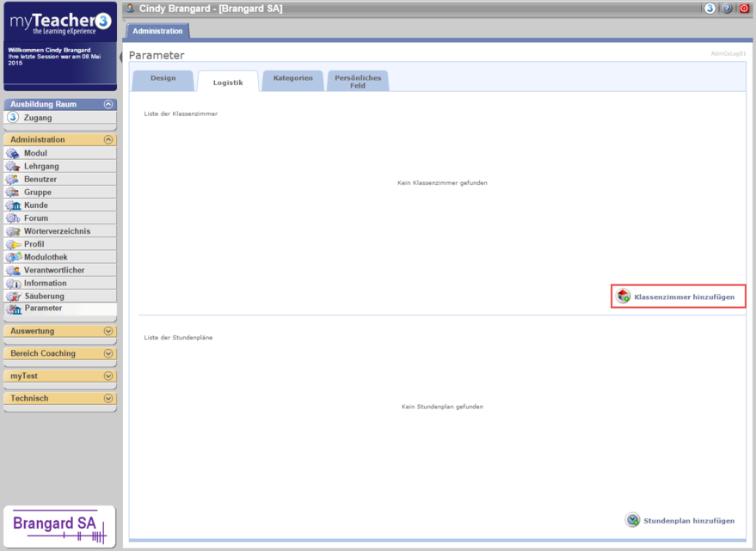Expand the Bereich Coaching section
This screenshot has width=756, height=551.
[x=108, y=353]
